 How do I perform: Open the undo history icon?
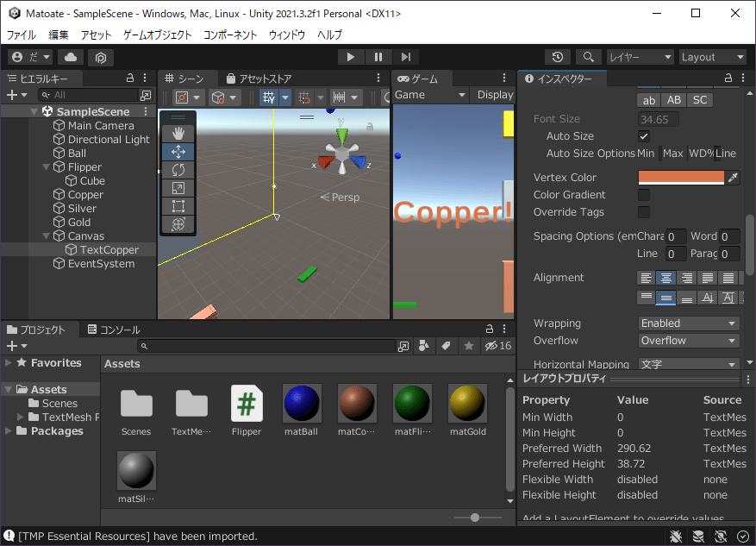click(x=558, y=57)
